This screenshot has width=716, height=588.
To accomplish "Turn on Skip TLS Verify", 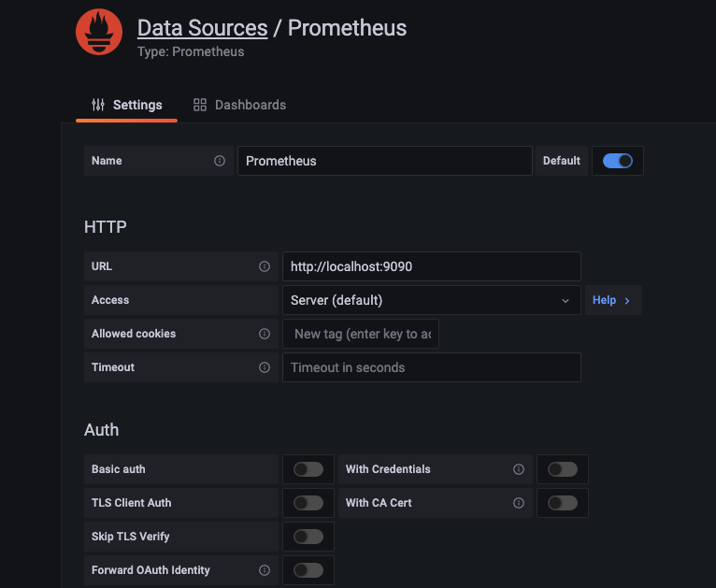I will point(308,537).
